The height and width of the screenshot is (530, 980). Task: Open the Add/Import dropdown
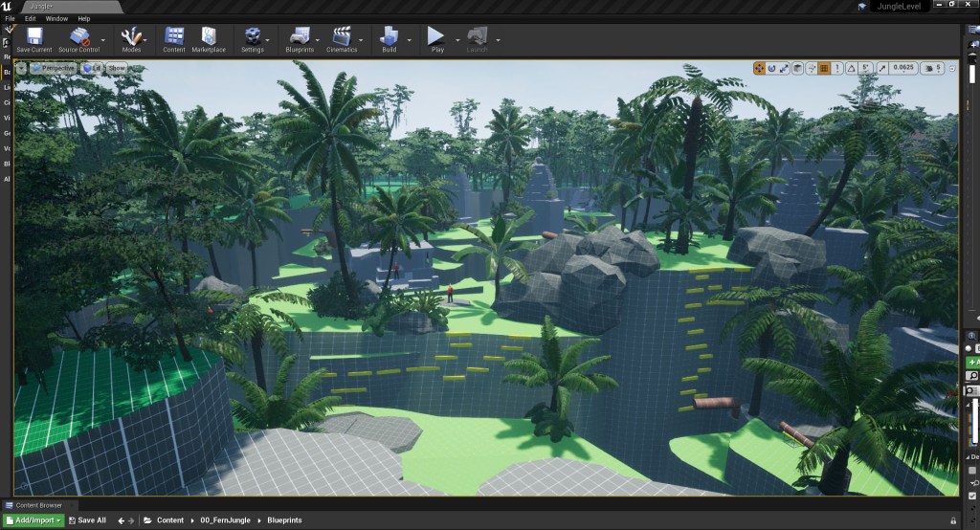point(33,520)
